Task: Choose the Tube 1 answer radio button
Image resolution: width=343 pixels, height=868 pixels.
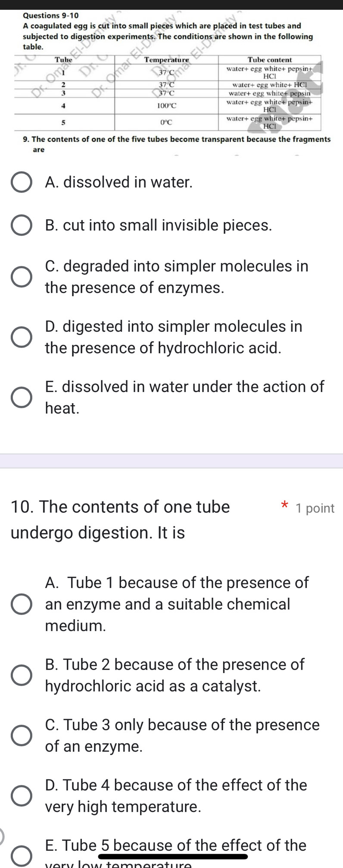Action: coord(21,604)
